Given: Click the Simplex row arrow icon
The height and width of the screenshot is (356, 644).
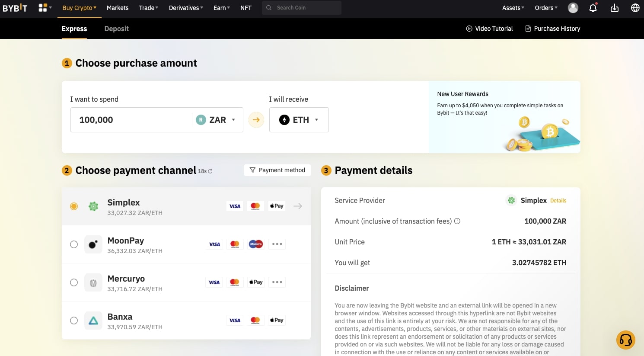Looking at the screenshot, I should point(298,206).
